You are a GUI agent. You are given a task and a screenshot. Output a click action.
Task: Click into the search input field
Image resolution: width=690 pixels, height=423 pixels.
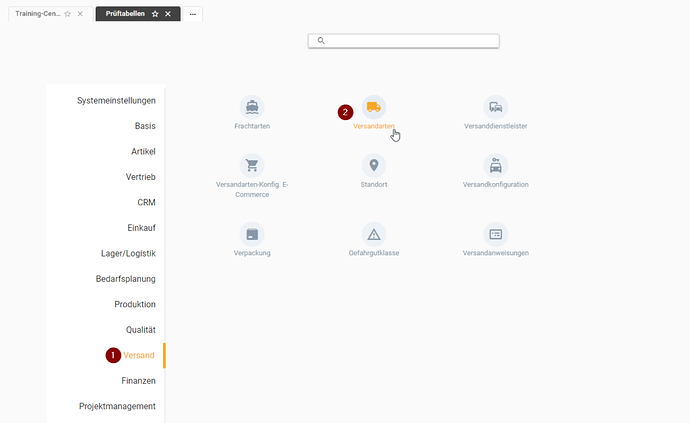(404, 41)
